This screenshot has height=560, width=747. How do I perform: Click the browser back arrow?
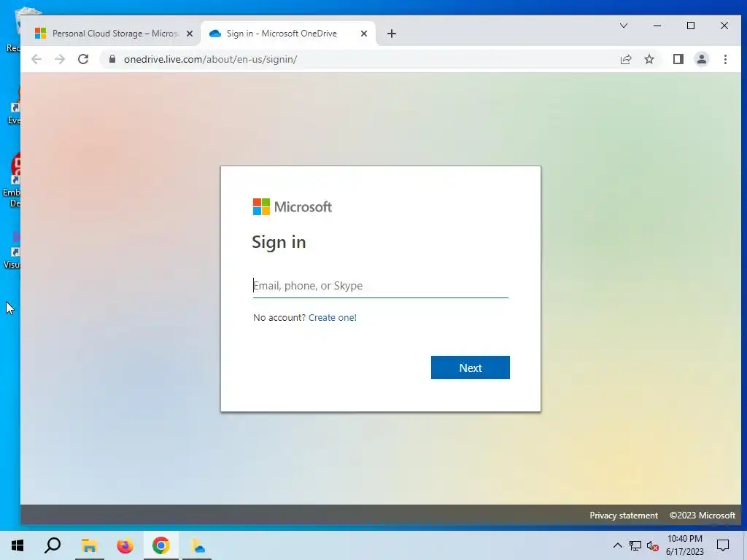pyautogui.click(x=36, y=59)
